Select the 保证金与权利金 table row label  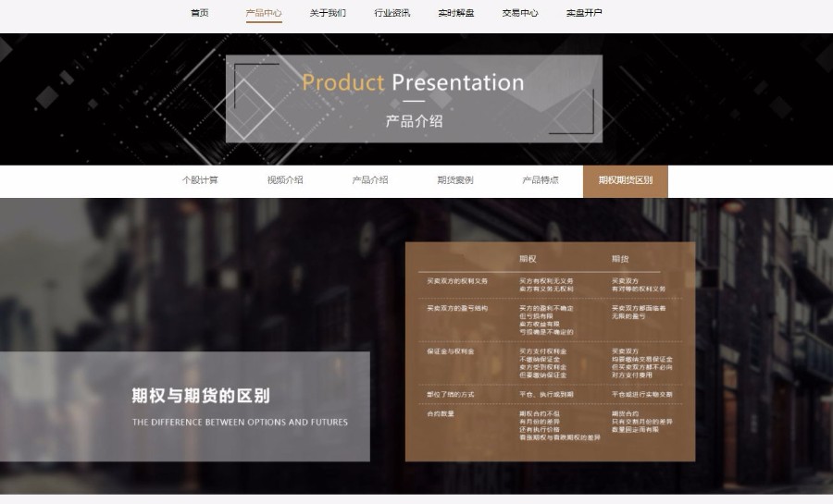(451, 351)
